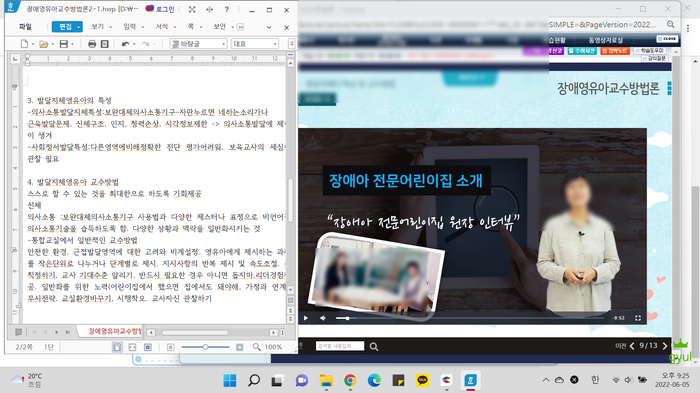Viewport: 700px width, 393px height.
Task: Click the memo icon beside sheet navigation
Action: click(18, 332)
